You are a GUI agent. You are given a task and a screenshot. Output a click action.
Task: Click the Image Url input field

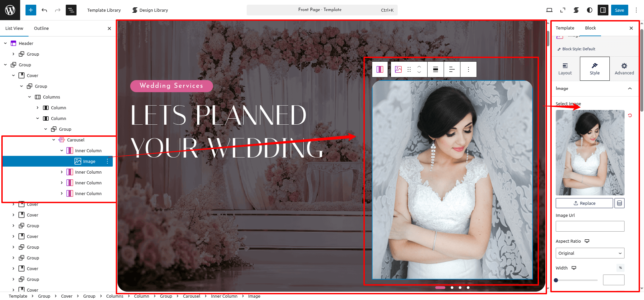[590, 226]
